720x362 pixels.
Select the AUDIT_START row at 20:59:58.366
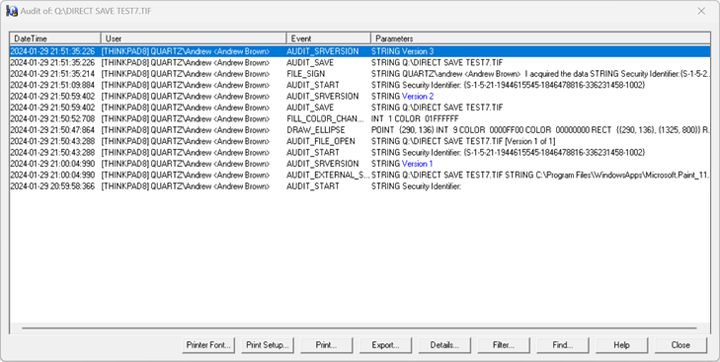(360, 186)
